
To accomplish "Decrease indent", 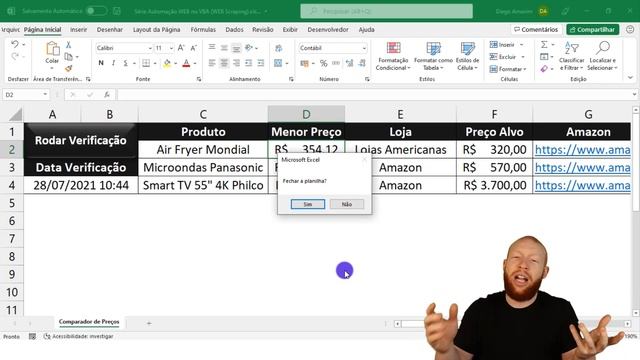I will (249, 63).
